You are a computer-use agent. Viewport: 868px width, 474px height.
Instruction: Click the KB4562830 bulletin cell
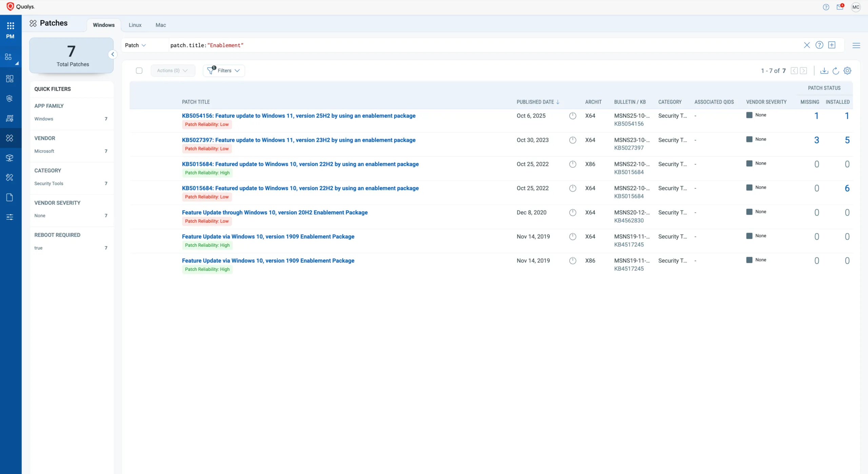629,221
